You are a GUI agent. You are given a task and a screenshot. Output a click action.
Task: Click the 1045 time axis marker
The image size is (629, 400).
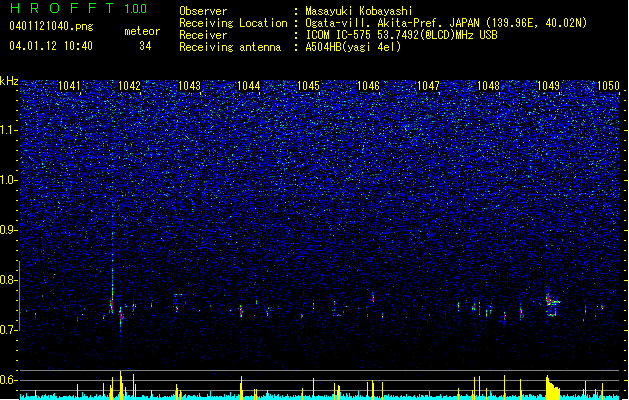(x=308, y=86)
